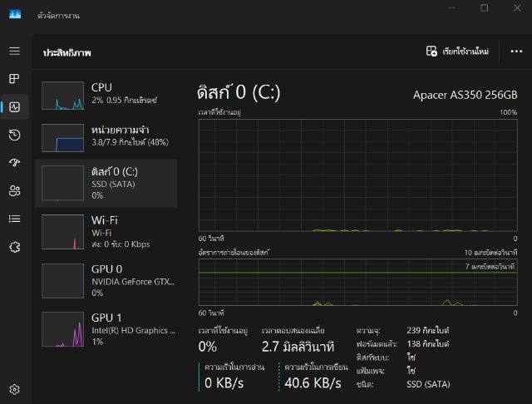Viewport: 532px width, 404px height.
Task: Go to Startup apps sidebar icon
Action: tap(14, 163)
